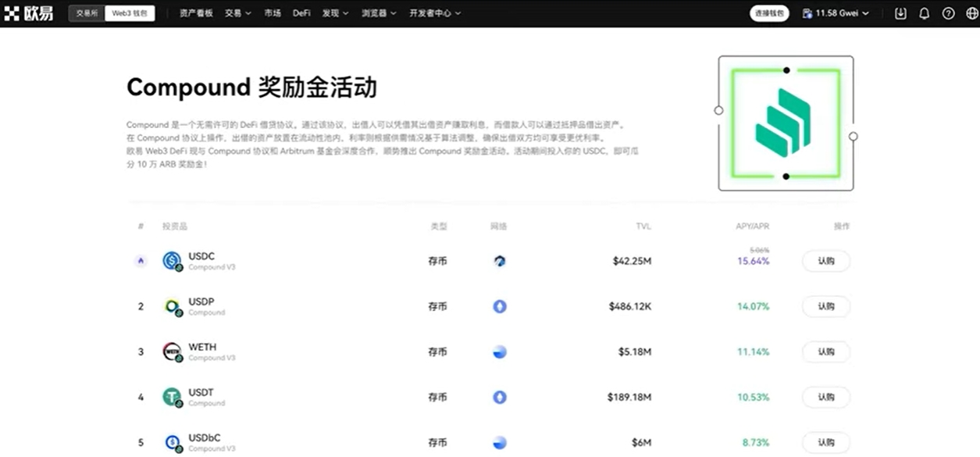Click the TVL column header
Screen dimensions: 980x457
click(643, 227)
